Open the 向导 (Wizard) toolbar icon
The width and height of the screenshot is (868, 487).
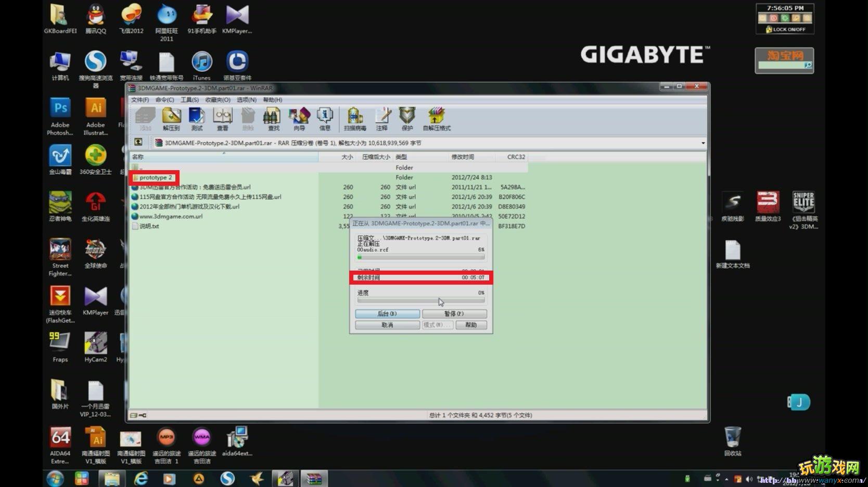click(299, 119)
